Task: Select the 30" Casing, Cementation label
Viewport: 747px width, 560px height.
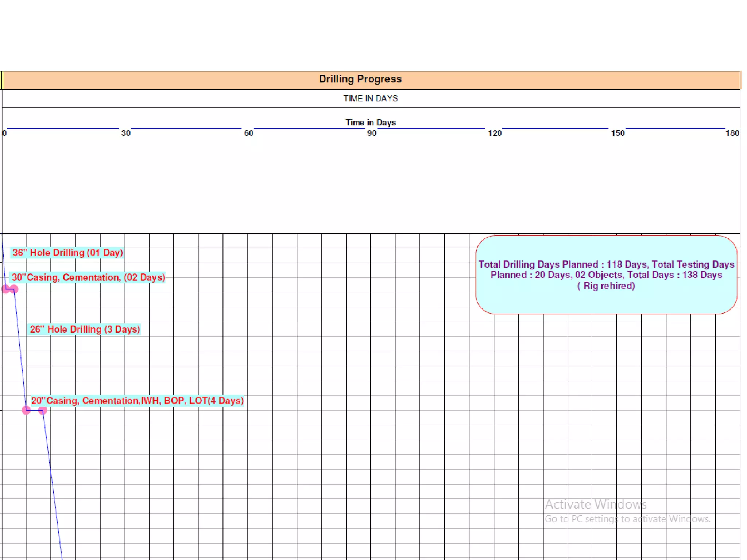Action: click(x=88, y=277)
